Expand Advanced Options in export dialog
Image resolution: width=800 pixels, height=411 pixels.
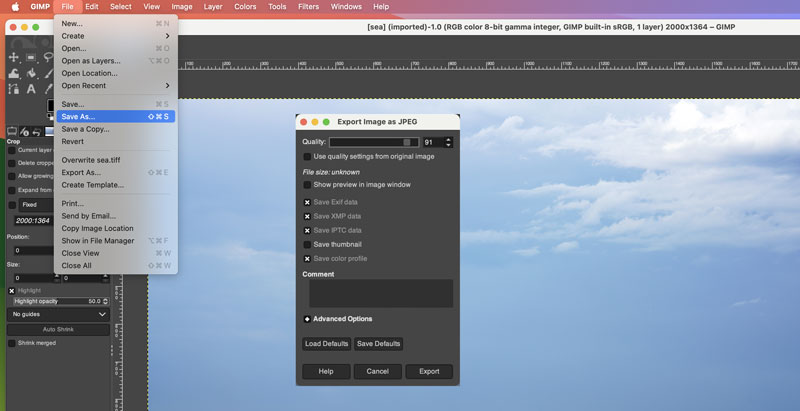pos(307,319)
